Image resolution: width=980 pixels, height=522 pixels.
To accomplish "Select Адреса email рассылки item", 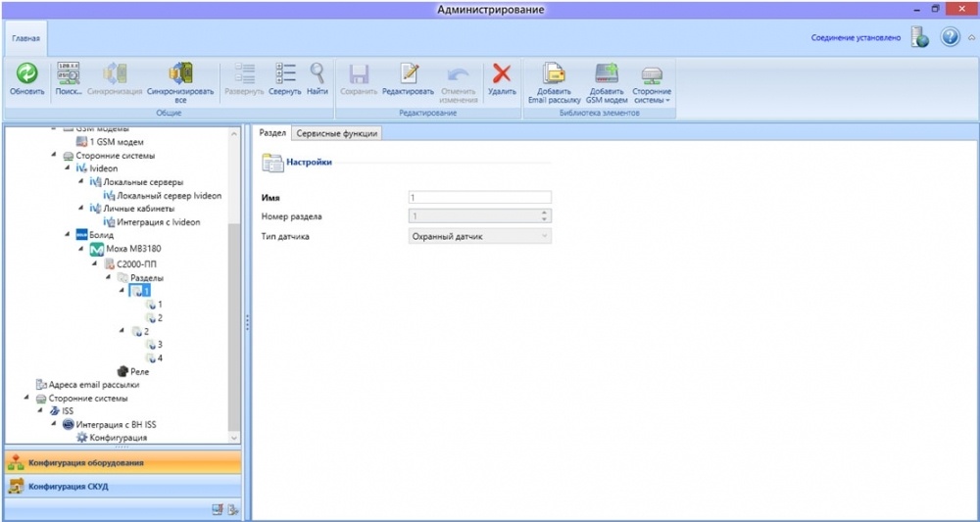I will 87,385.
